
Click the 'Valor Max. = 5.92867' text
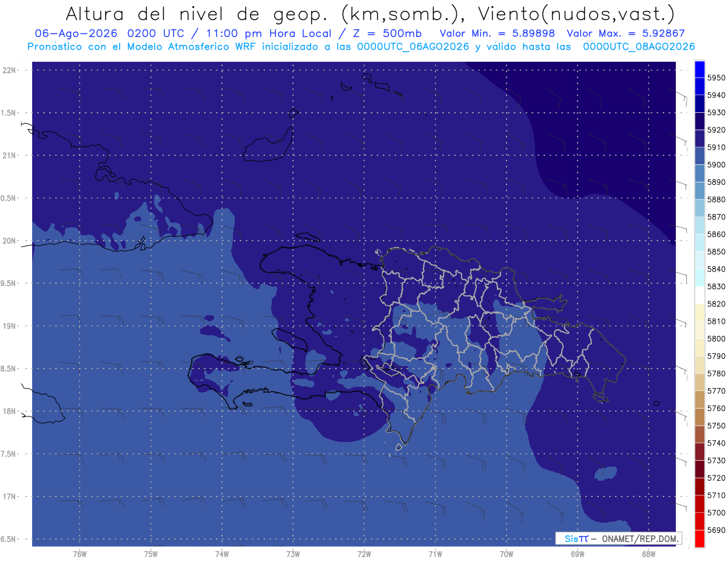(625, 33)
